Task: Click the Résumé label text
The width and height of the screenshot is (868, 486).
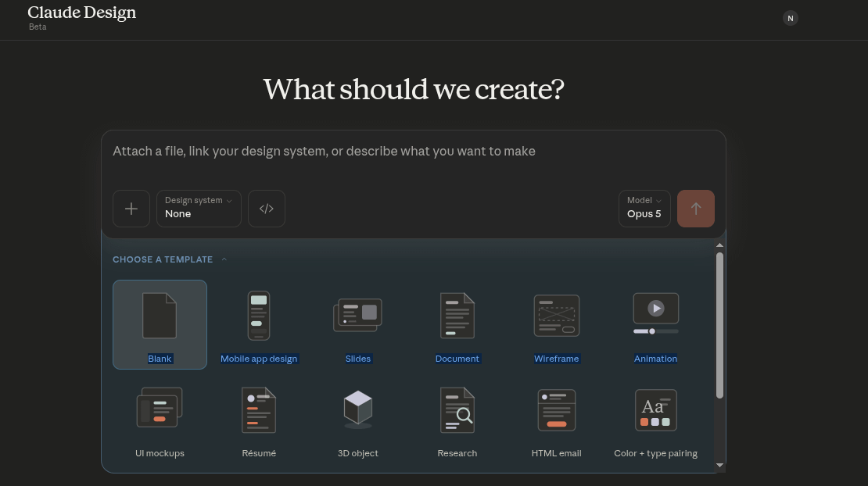Action: click(259, 453)
